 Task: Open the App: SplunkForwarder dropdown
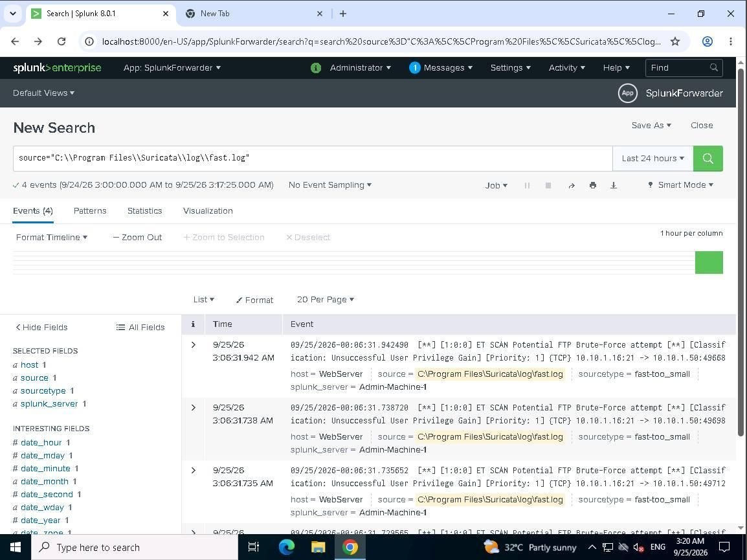[x=172, y=68]
